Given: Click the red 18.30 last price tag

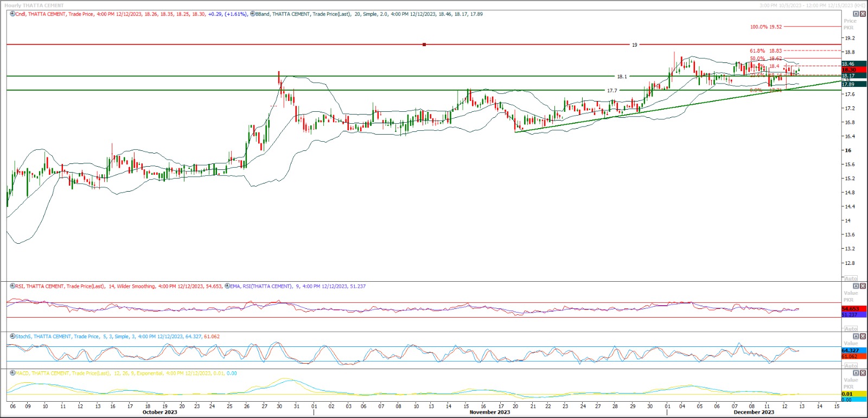Looking at the screenshot, I should [x=854, y=70].
